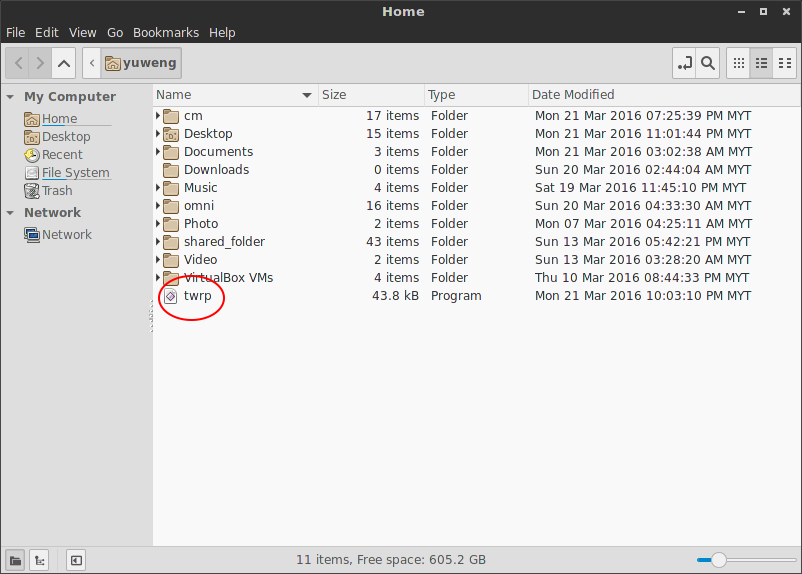Select the VirtualBox VMs row name
The height and width of the screenshot is (574, 802).
click(228, 278)
